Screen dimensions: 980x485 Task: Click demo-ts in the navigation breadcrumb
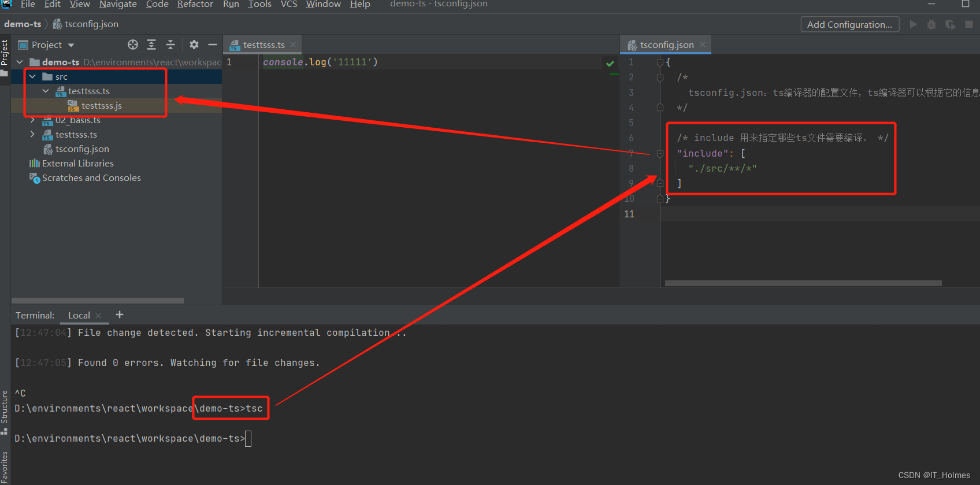point(23,24)
